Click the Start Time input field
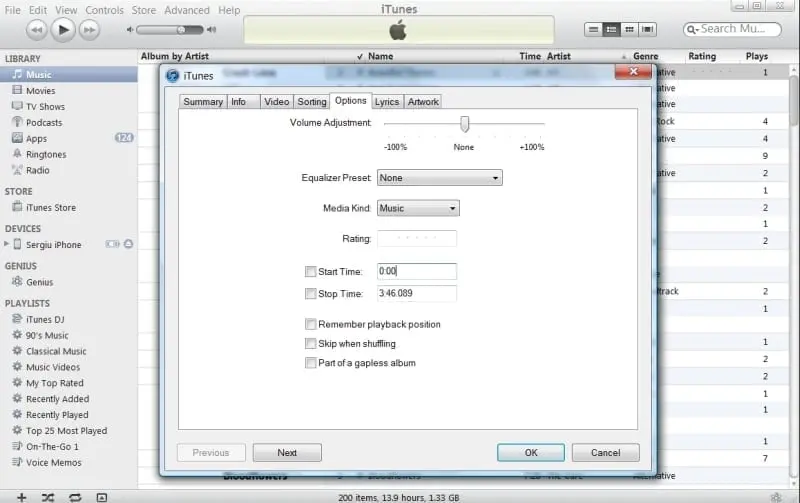 pos(417,271)
